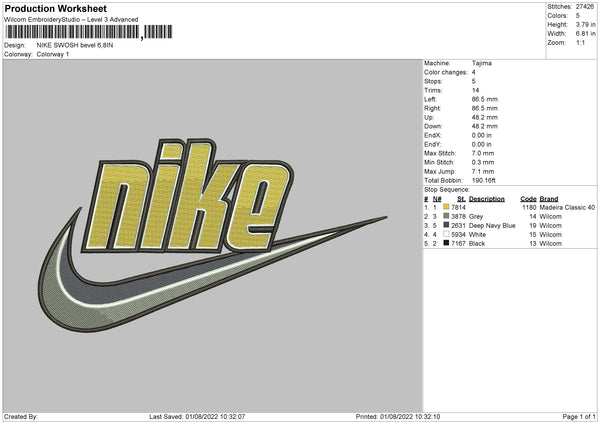
Task: Click the Deep Navy Blue color swatch
Action: (x=446, y=225)
